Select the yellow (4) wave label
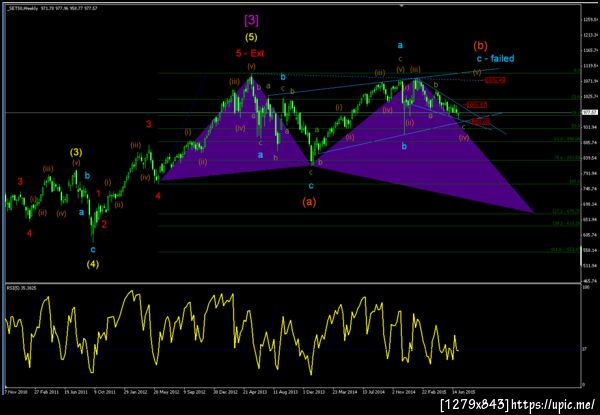This screenshot has width=600, height=415. tap(93, 264)
